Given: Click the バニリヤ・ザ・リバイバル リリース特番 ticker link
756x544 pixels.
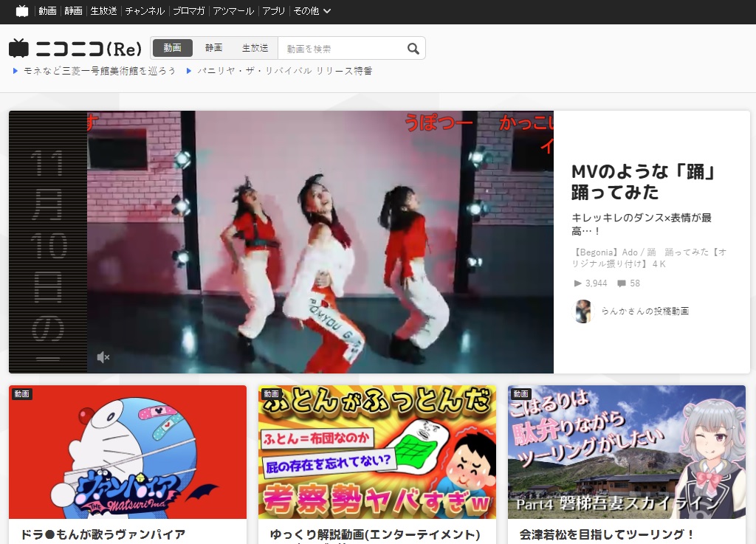Looking at the screenshot, I should (x=286, y=72).
